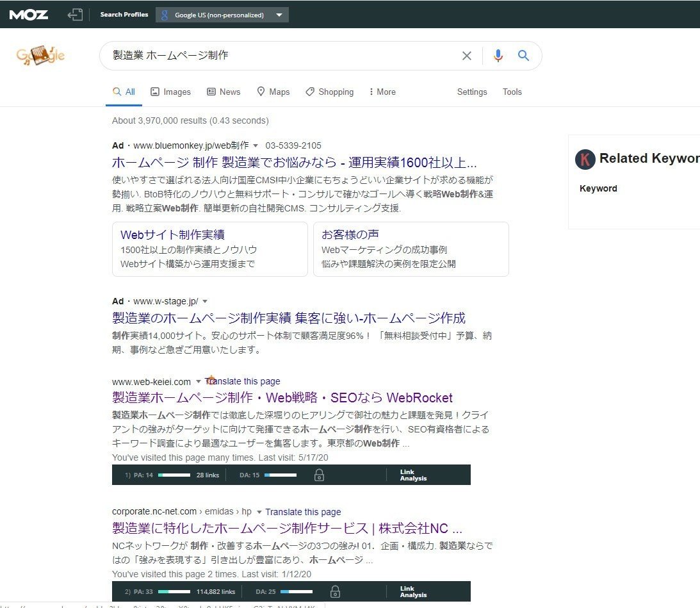Click the MozBar export/dock icon

[75, 15]
